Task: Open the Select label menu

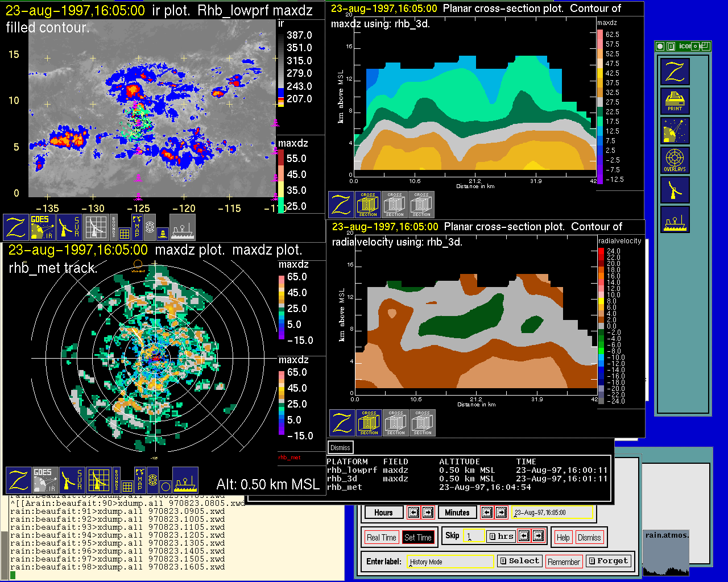Action: pyautogui.click(x=519, y=561)
